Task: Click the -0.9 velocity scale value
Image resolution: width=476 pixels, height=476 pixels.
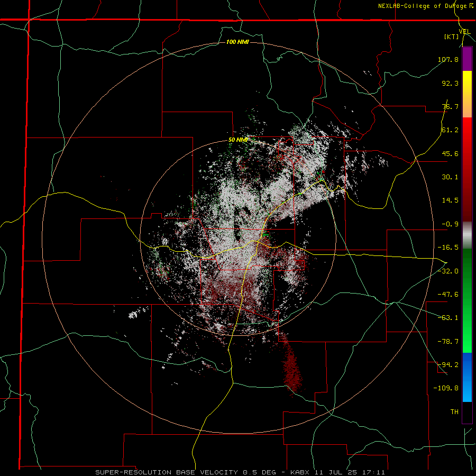Action: click(x=450, y=224)
